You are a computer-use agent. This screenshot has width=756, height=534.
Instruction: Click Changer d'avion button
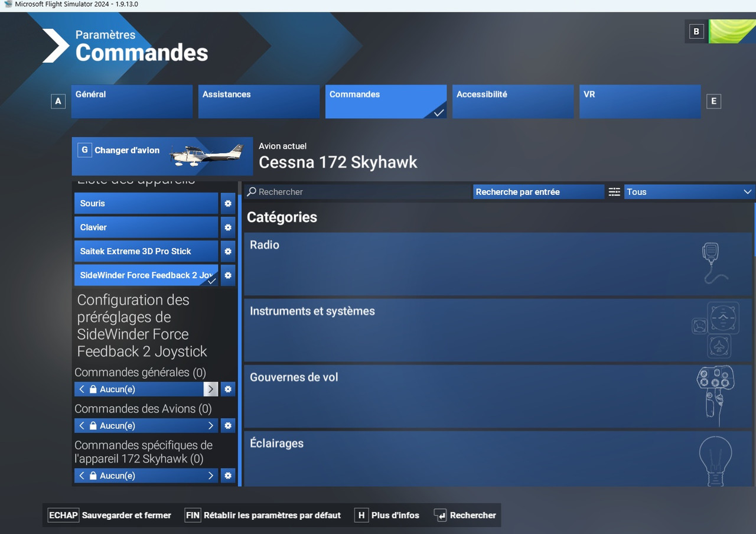(162, 157)
